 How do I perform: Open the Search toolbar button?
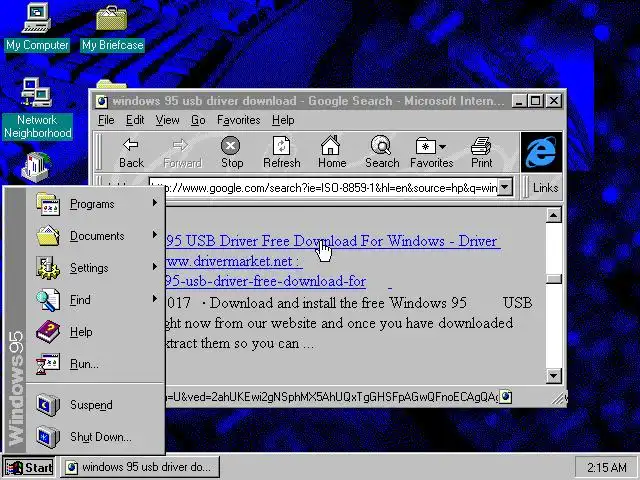(x=382, y=153)
